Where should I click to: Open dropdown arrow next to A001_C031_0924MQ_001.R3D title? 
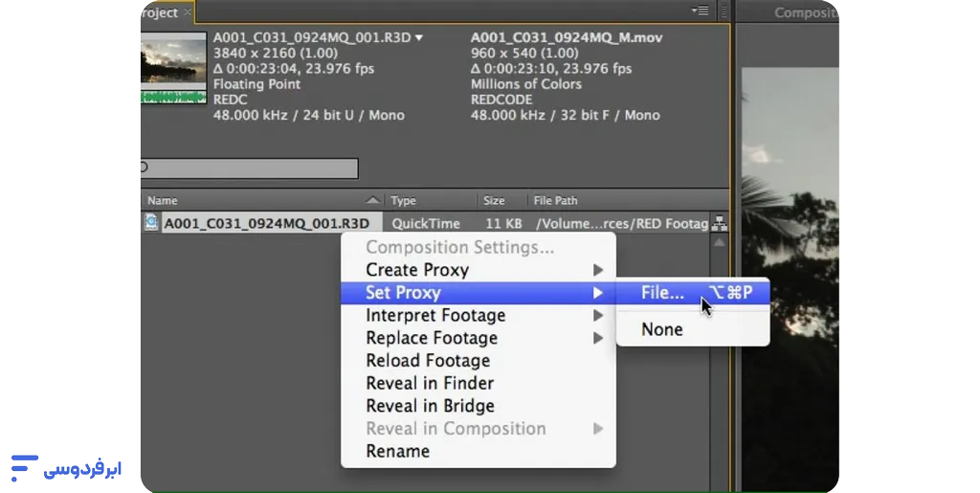click(x=419, y=38)
